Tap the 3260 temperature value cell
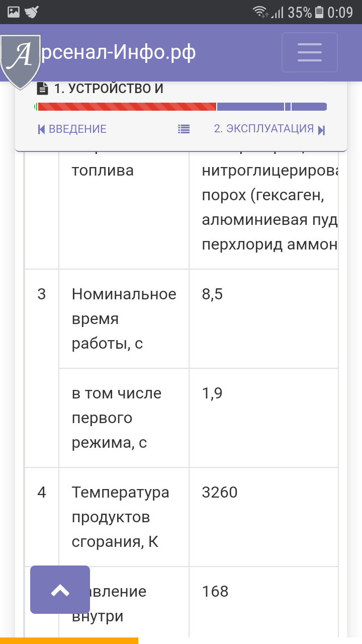362x644 pixels. point(263,517)
